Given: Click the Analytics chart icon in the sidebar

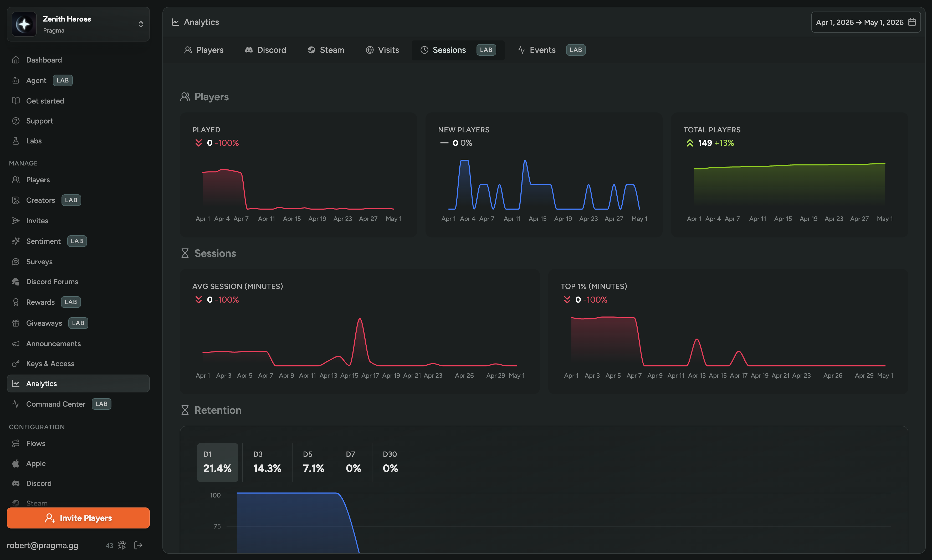Looking at the screenshot, I should [16, 383].
